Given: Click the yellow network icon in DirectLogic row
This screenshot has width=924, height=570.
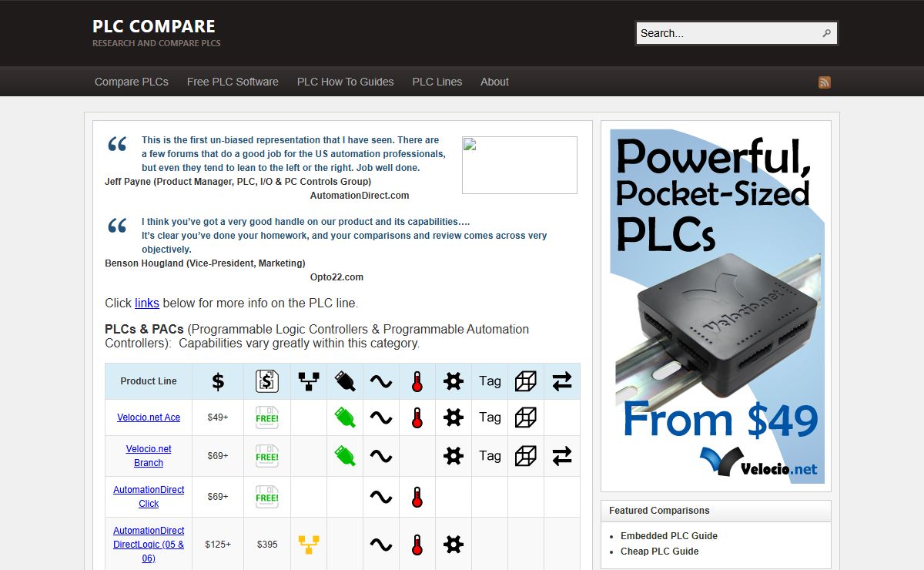Looking at the screenshot, I should [309, 545].
